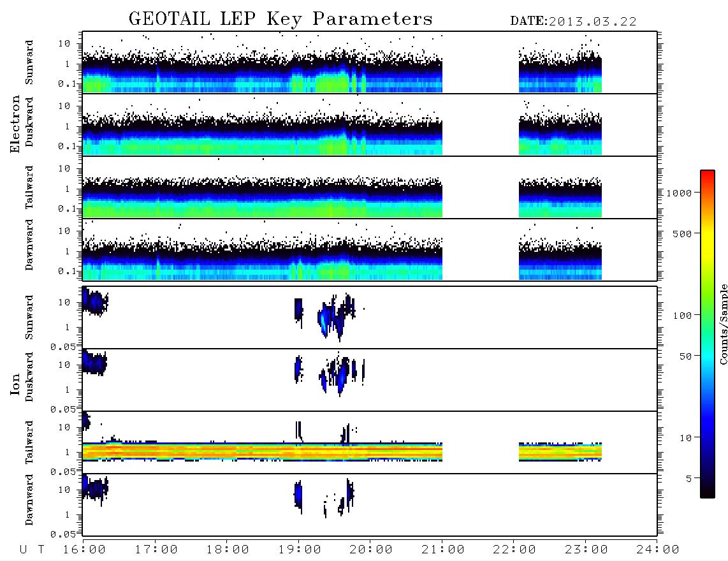The image size is (728, 561).
Task: Click the "50" color bar tick label
Action: tap(685, 356)
